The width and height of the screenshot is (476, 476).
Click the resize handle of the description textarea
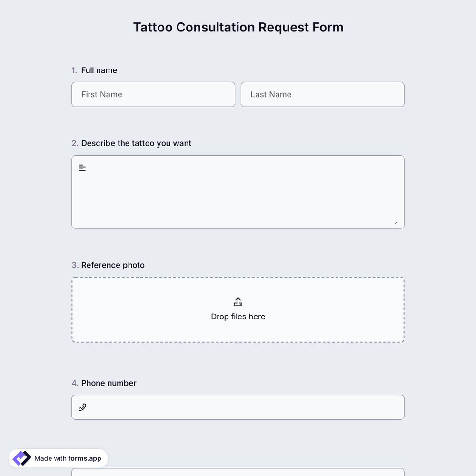coord(397,221)
